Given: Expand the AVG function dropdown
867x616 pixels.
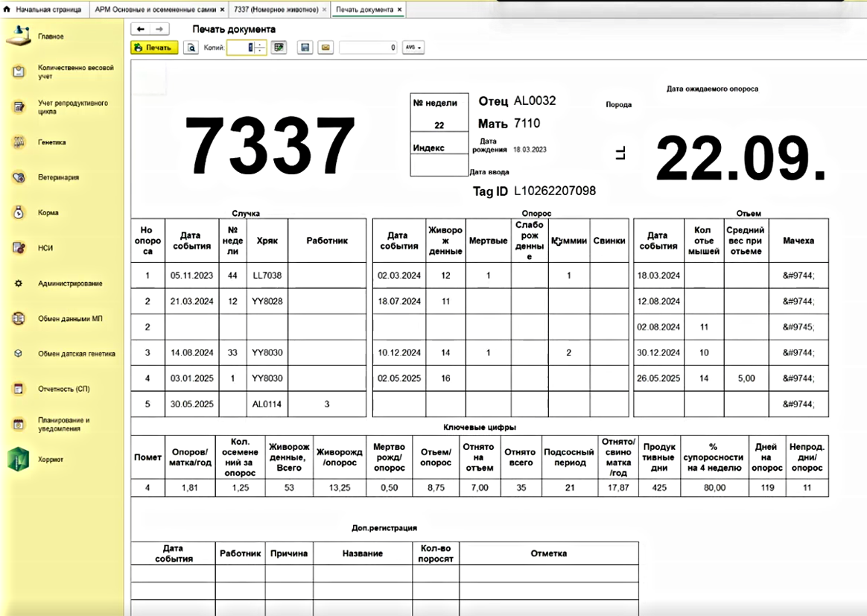Looking at the screenshot, I should pos(413,48).
